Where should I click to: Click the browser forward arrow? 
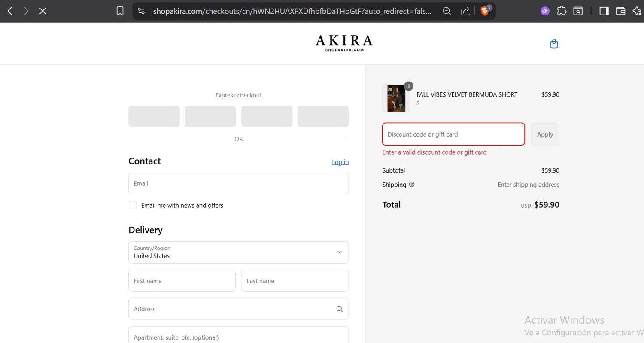tap(26, 11)
